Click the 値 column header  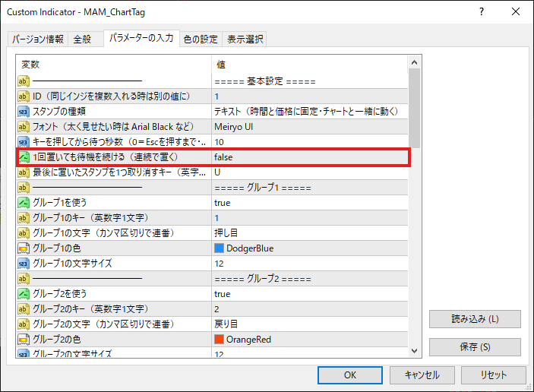click(310, 65)
